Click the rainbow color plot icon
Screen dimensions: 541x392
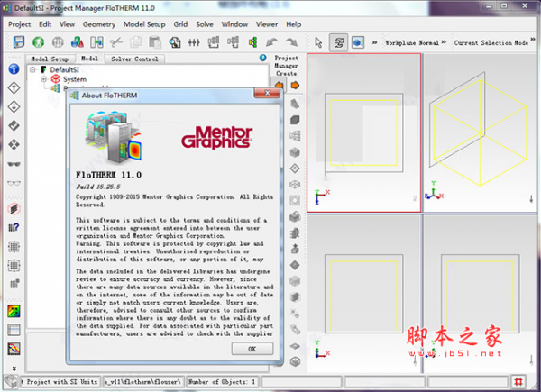[x=14, y=311]
